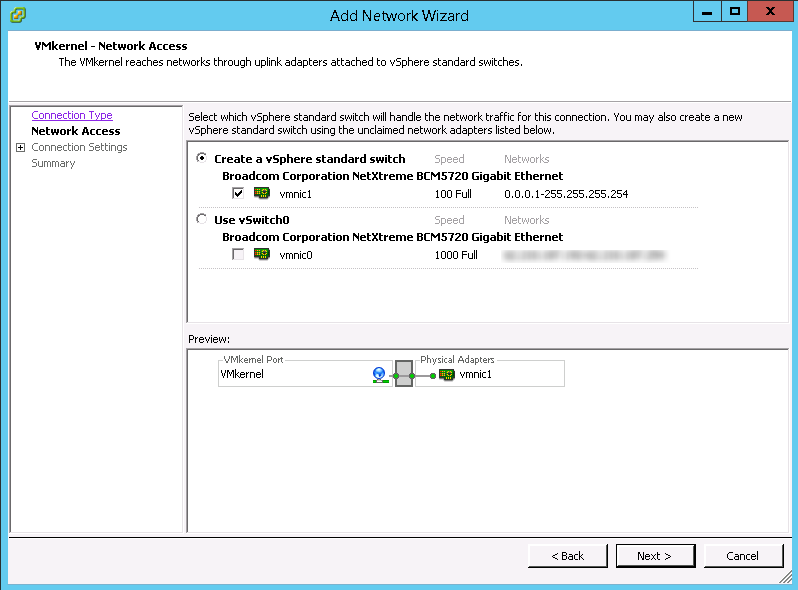Open the Connection Type step link
The image size is (798, 590).
(72, 116)
